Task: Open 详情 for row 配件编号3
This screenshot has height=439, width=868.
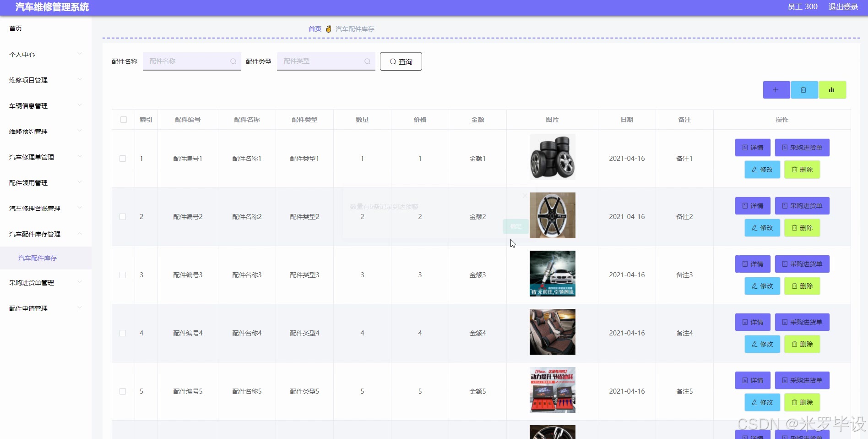Action: pyautogui.click(x=753, y=264)
